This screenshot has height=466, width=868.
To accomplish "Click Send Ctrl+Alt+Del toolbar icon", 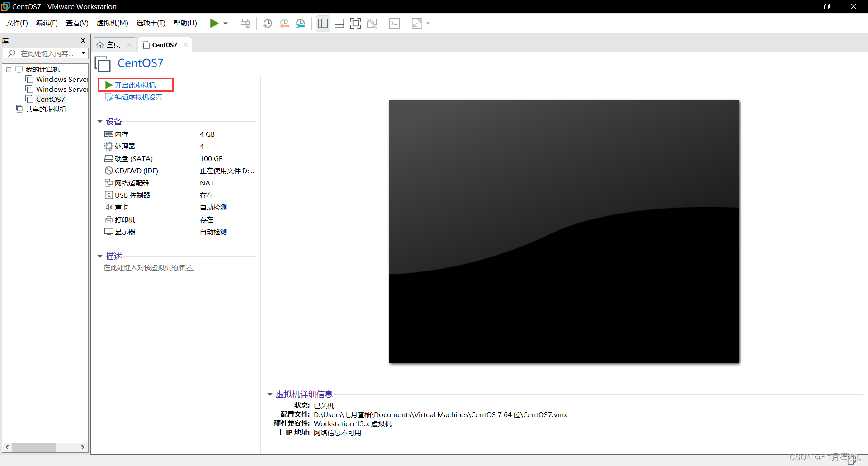I will tap(245, 23).
